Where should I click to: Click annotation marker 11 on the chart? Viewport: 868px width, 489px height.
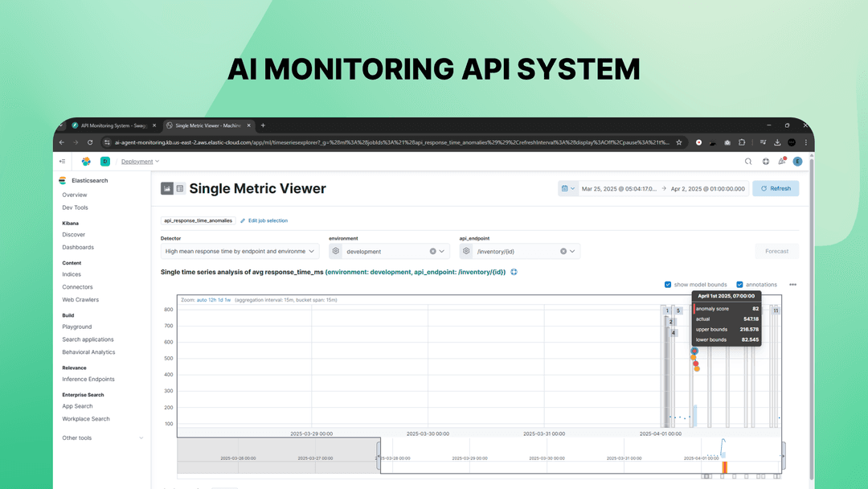pos(776,310)
